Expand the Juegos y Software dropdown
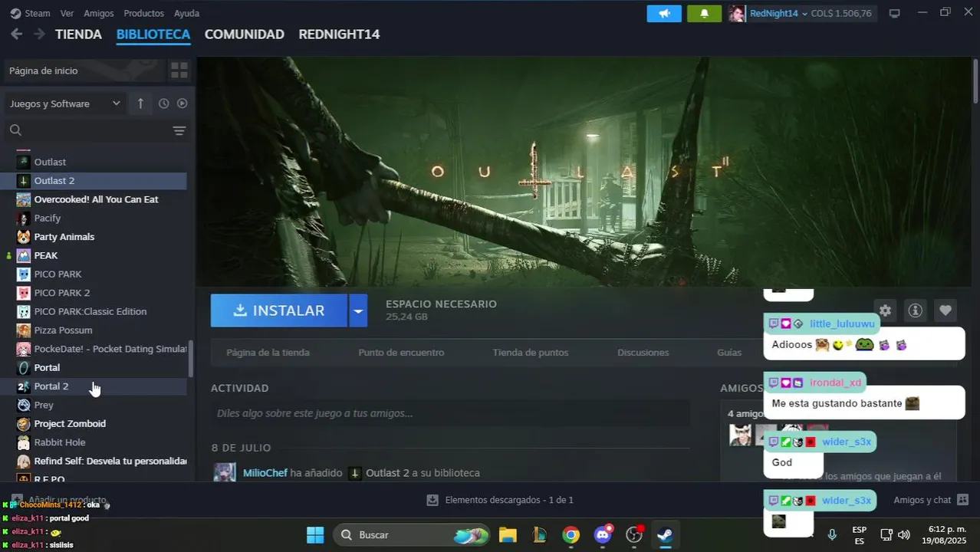 pos(65,103)
